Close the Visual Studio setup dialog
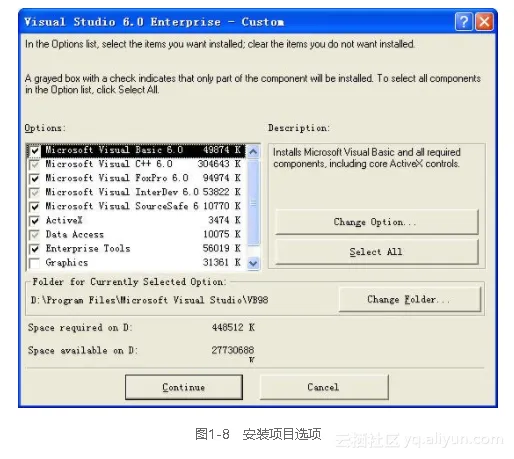 tap(484, 22)
